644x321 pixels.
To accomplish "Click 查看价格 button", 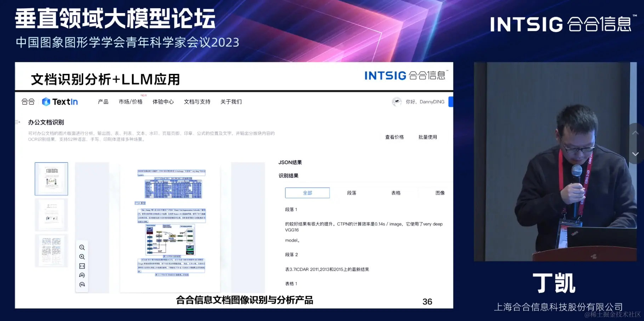I will [x=394, y=137].
